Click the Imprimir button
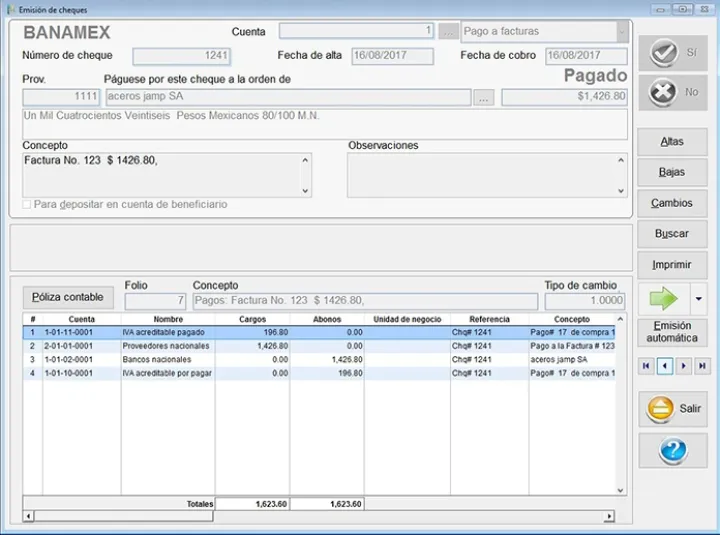 tap(672, 265)
